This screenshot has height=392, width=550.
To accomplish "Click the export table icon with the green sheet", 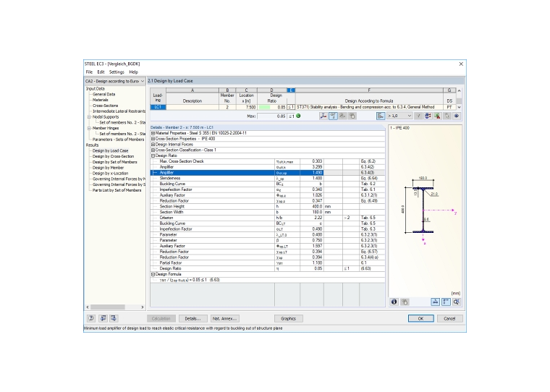I will [x=437, y=116].
